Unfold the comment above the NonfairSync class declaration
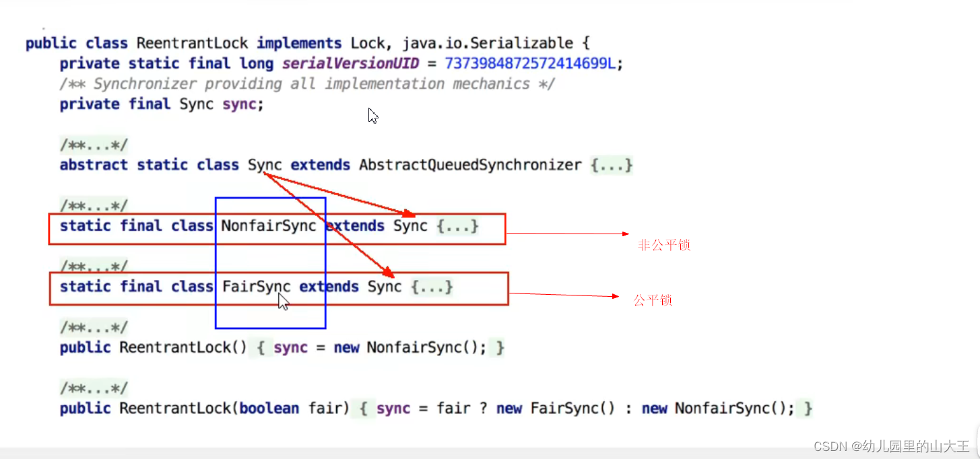980x459 pixels. (x=94, y=206)
